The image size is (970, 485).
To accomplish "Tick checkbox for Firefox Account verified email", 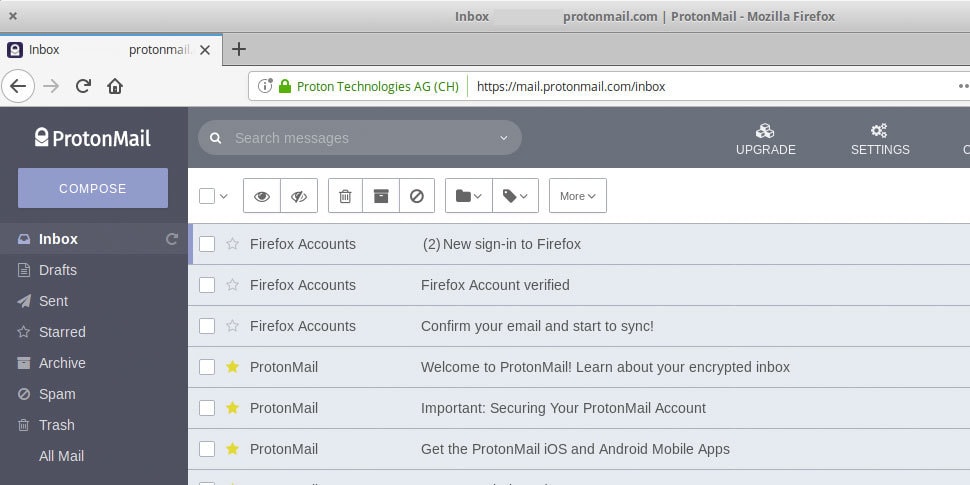I will pyautogui.click(x=207, y=285).
